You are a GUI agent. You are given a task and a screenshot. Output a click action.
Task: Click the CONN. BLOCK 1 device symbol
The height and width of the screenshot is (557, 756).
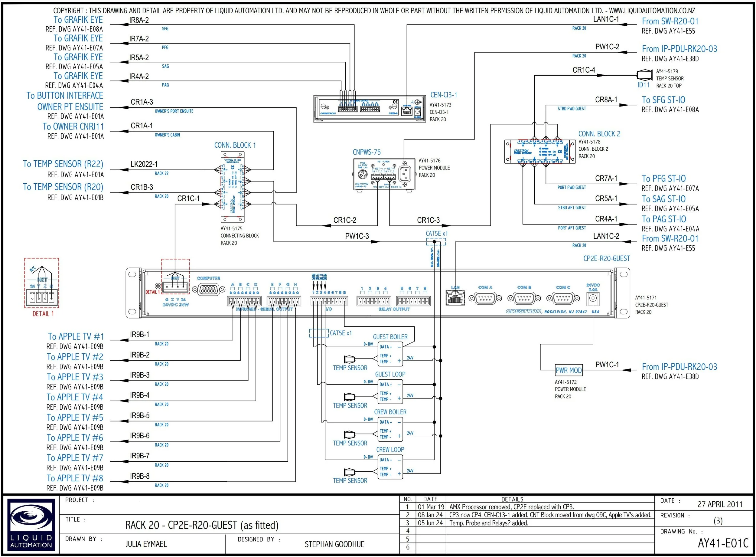tap(232, 186)
